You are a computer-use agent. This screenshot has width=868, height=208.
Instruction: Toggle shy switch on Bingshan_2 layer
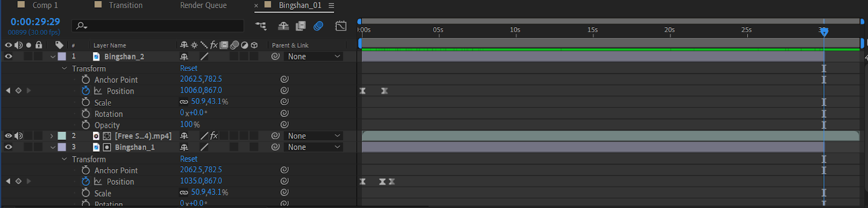(184, 56)
